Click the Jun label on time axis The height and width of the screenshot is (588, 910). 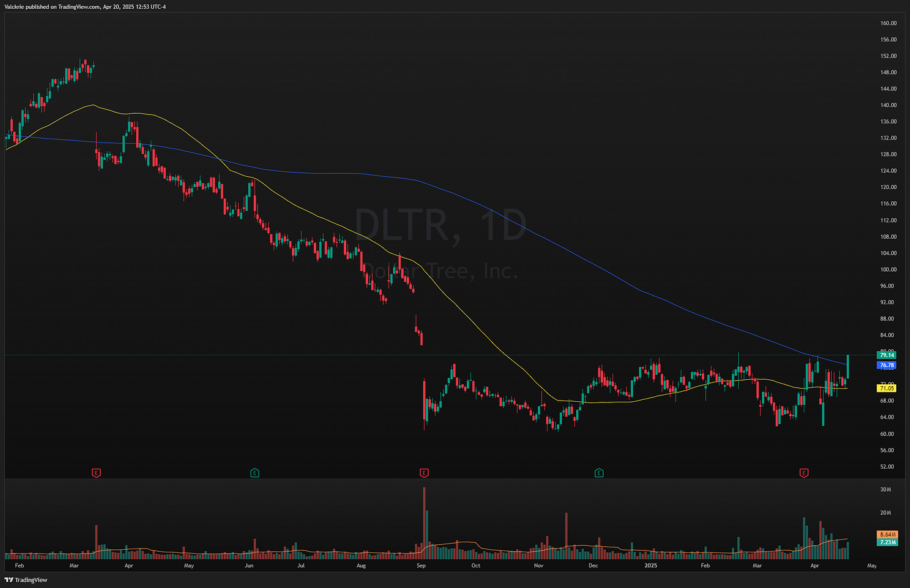pos(249,566)
